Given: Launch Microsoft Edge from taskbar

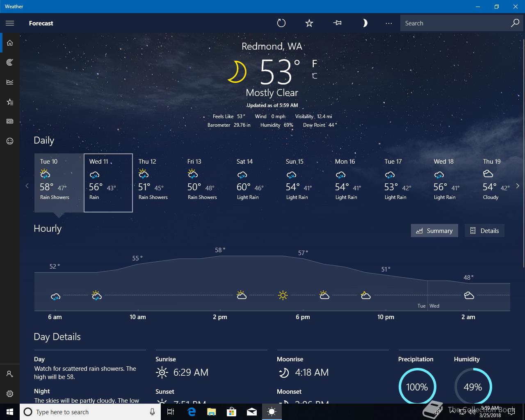Looking at the screenshot, I should coord(191,412).
